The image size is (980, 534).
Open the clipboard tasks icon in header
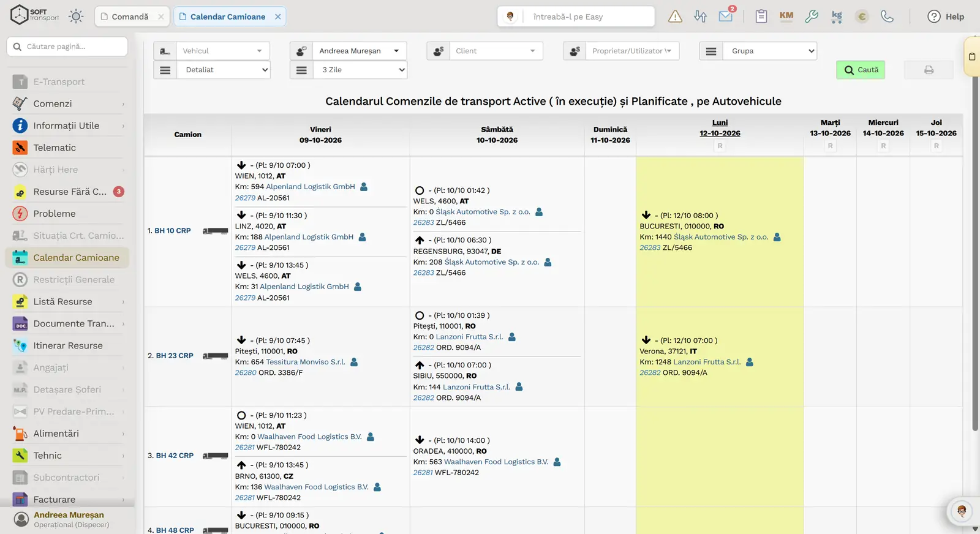[761, 17]
